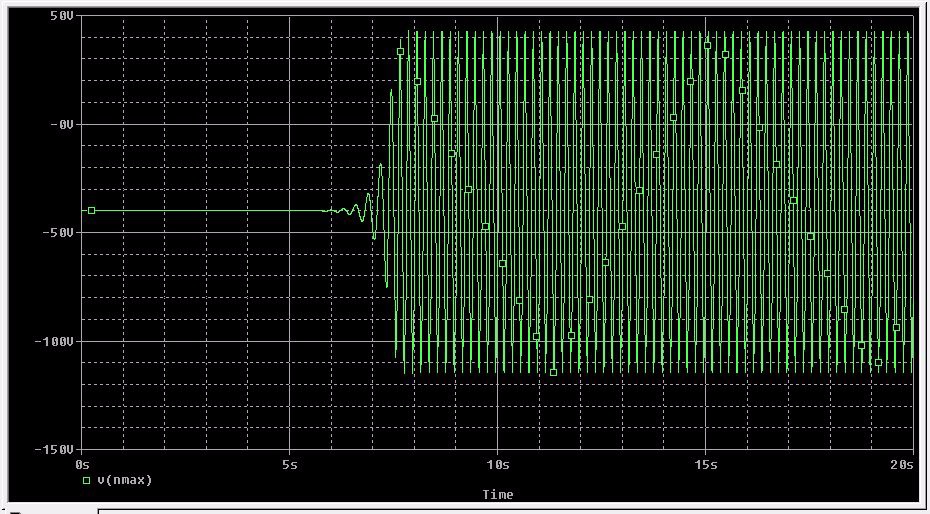
Task: Click the Time x-axis title
Action: [497, 495]
